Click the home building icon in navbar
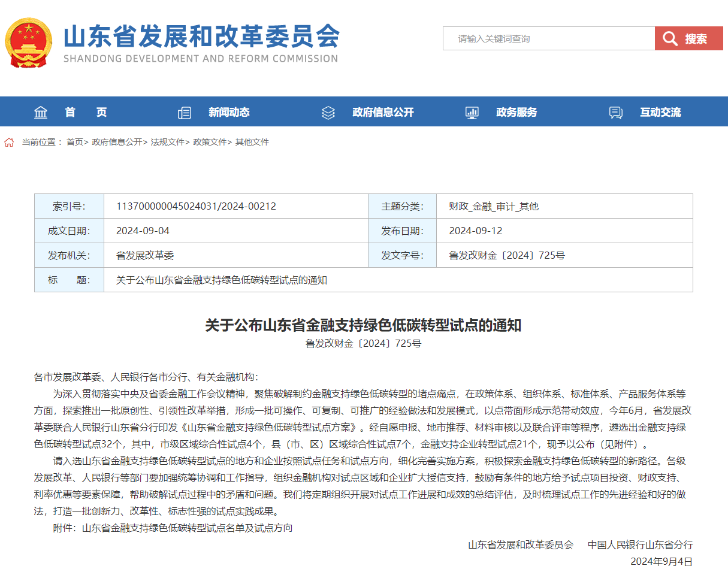Viewport: 728px width, 572px height. tap(41, 113)
